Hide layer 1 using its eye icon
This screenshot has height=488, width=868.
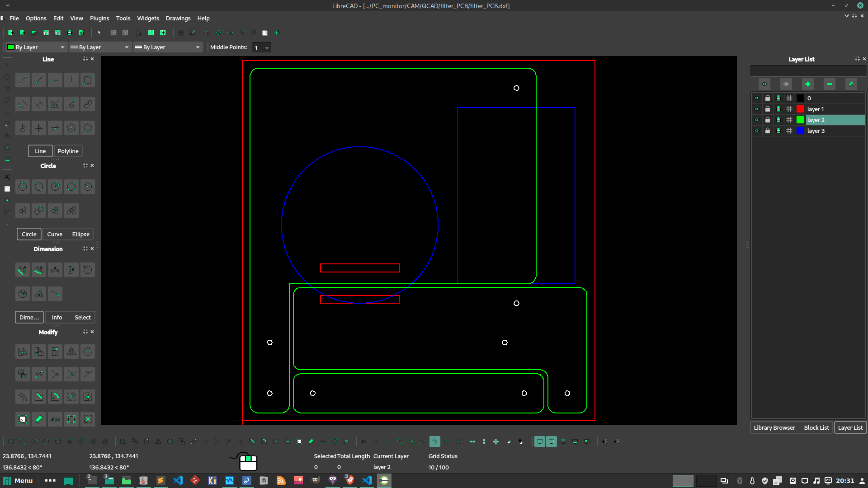click(757, 109)
